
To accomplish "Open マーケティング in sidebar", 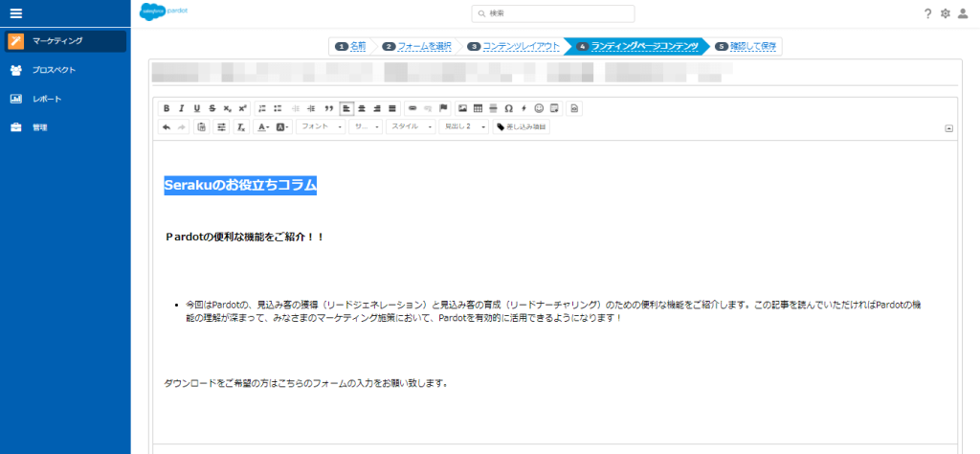I will pyautogui.click(x=66, y=41).
